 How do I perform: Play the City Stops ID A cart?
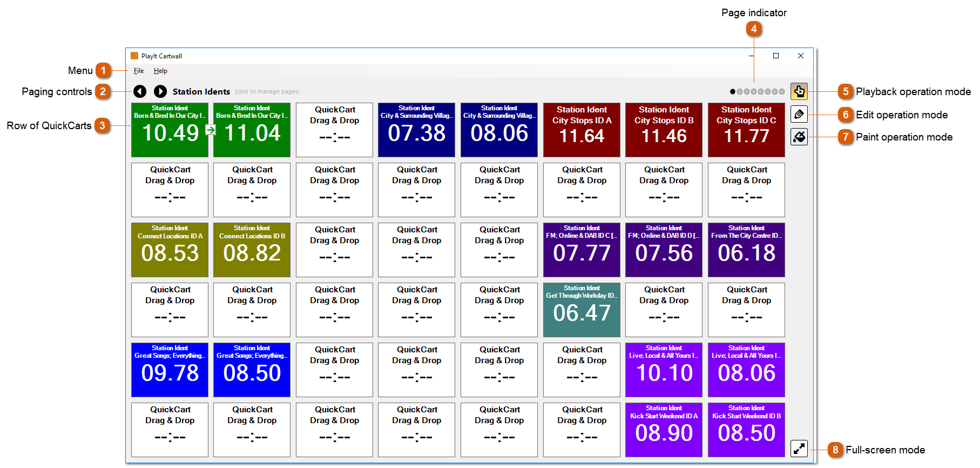pos(582,130)
